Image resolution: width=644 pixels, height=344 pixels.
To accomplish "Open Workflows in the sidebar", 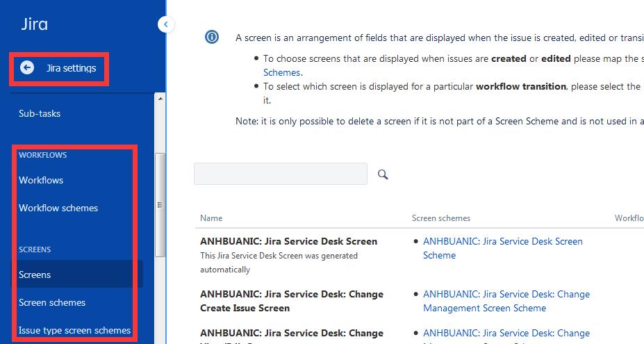I will [41, 180].
